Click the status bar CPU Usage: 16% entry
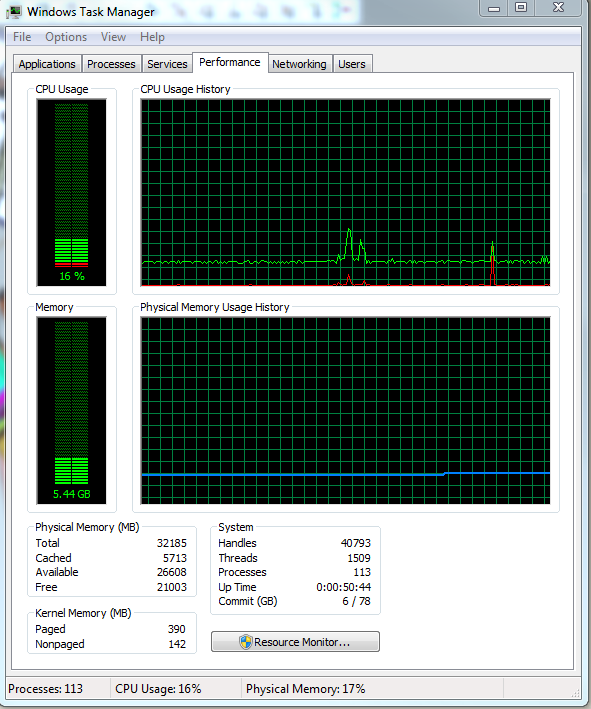This screenshot has width=591, height=709. click(158, 689)
